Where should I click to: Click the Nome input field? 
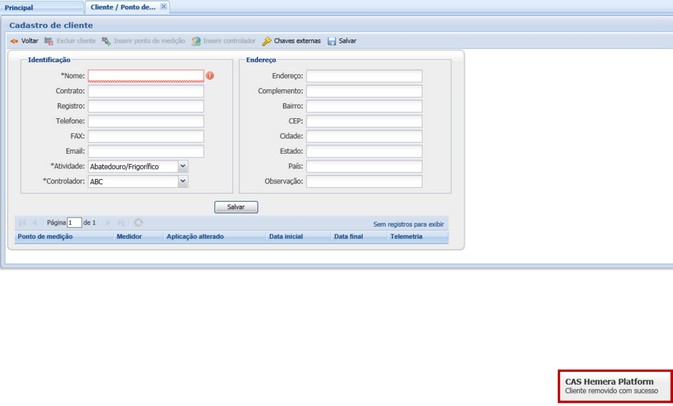coord(145,76)
